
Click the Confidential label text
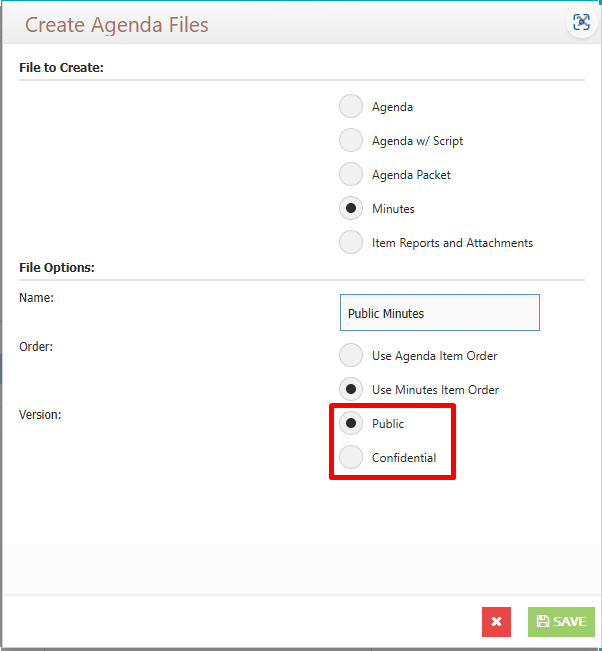(x=404, y=458)
